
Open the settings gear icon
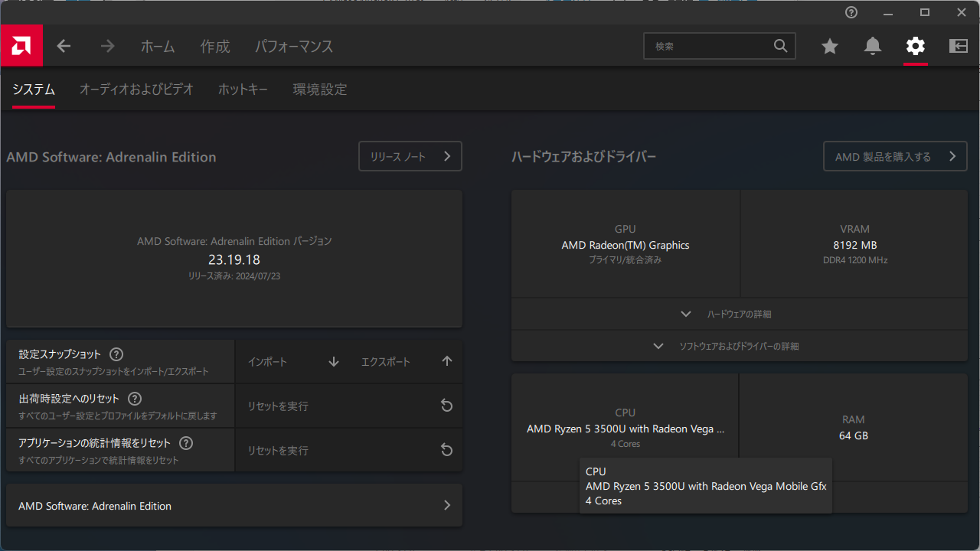pyautogui.click(x=916, y=47)
